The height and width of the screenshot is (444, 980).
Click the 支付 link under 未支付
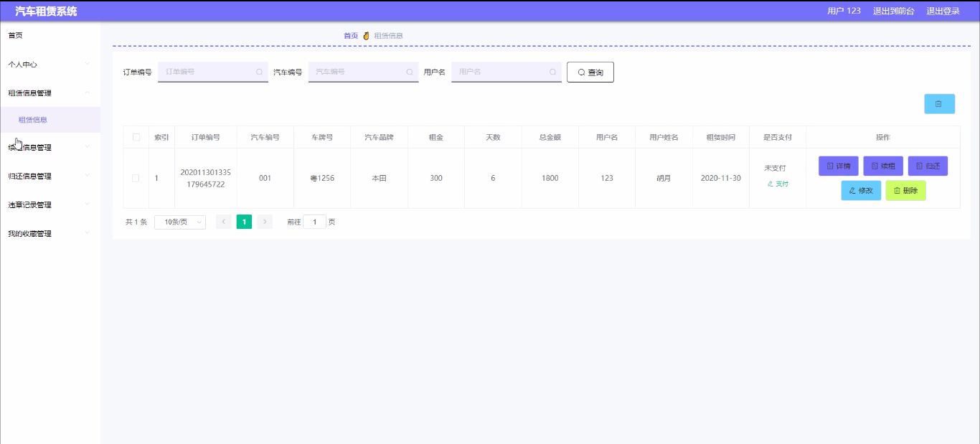(778, 184)
